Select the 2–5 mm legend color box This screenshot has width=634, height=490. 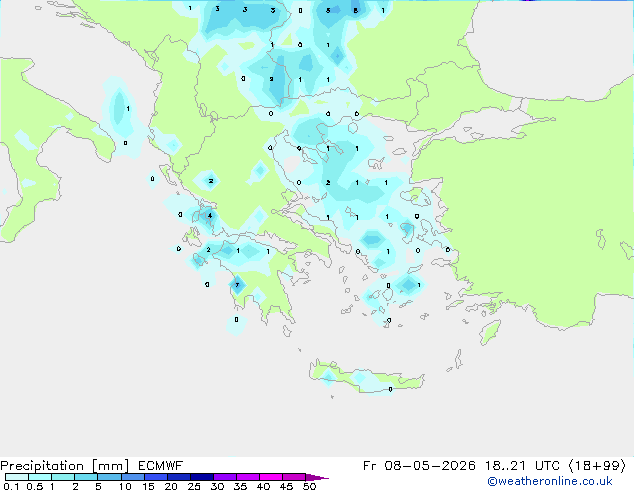click(86, 477)
